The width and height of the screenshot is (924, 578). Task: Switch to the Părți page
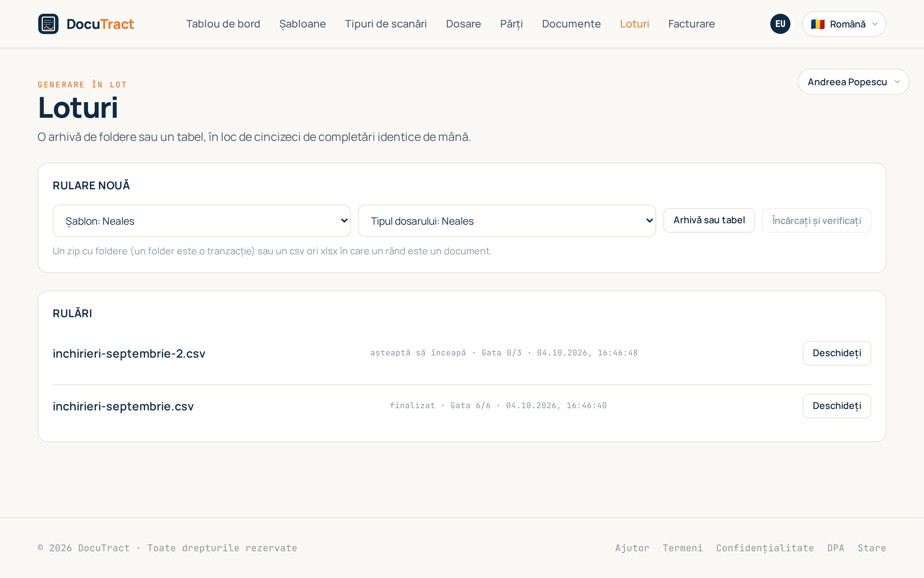[x=511, y=24]
